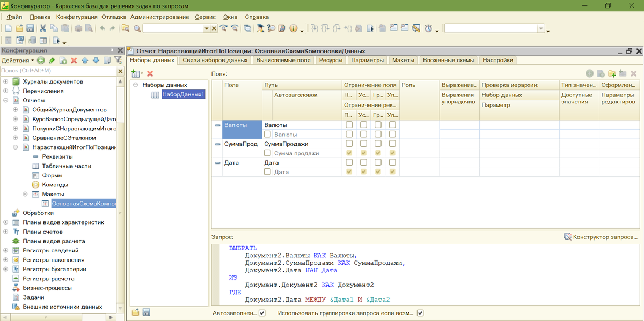
Task: Select НаборДанных1 in the data sets tree
Action: 184,94
